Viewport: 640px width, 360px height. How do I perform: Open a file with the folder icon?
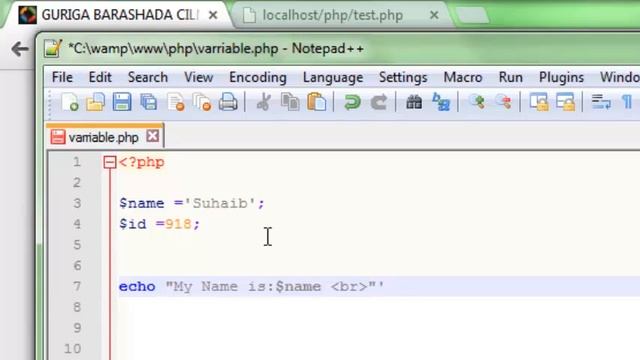[x=96, y=102]
